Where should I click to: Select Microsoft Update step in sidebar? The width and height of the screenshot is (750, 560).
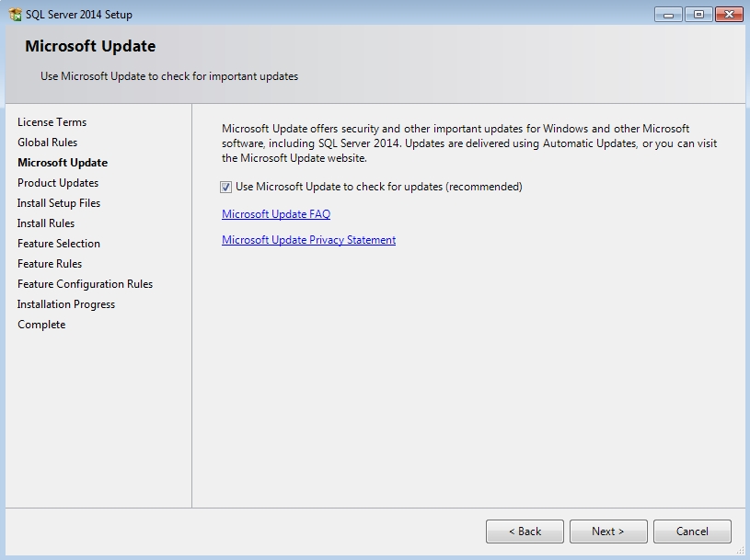(62, 163)
